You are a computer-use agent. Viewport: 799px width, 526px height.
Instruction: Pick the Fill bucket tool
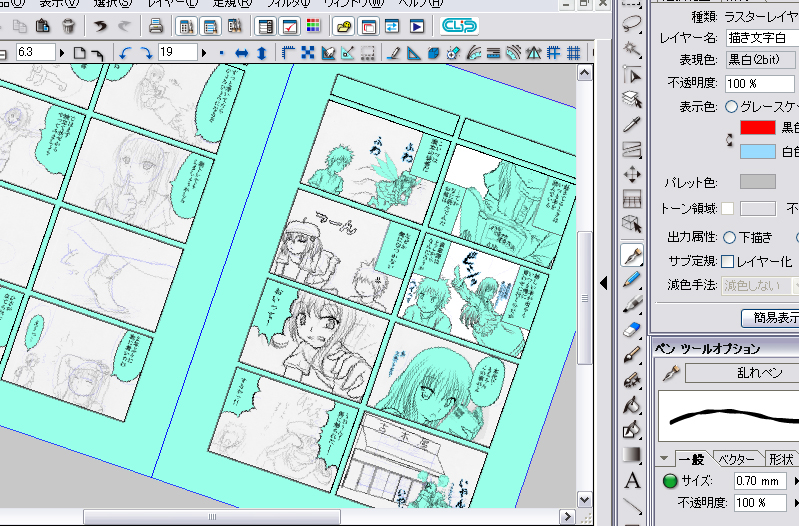pos(632,405)
